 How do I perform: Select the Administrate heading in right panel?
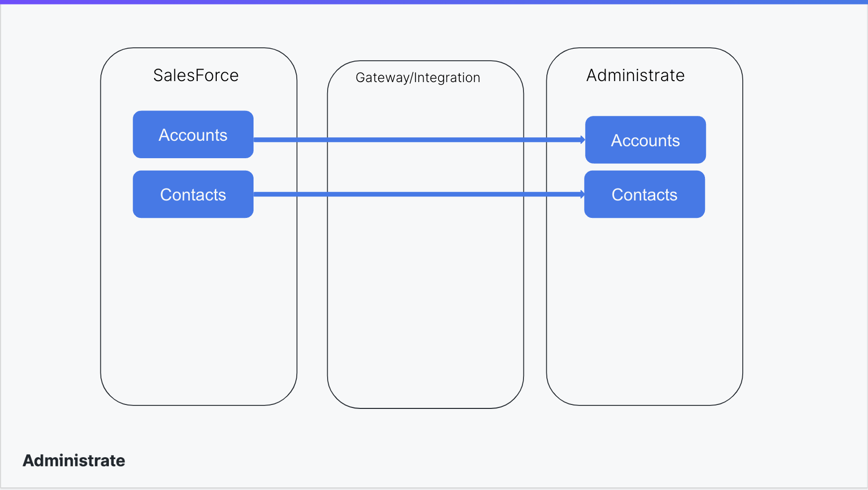[635, 75]
